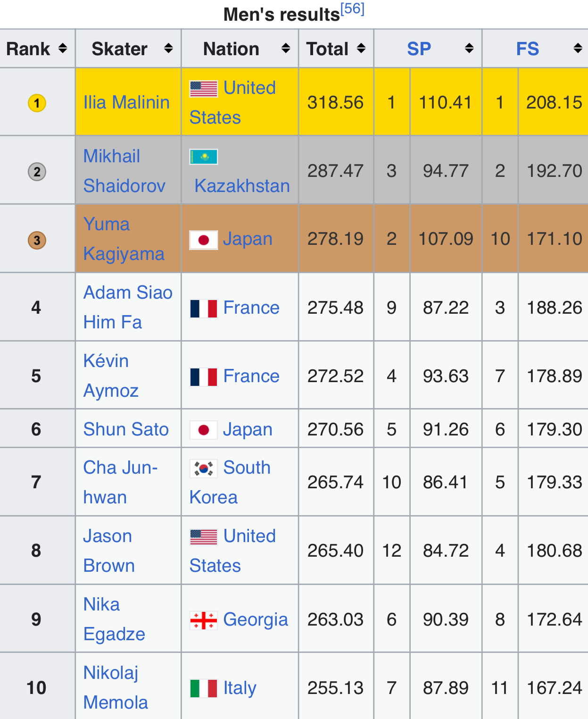This screenshot has width=588, height=719.
Task: Open the SP header link
Action: point(419,49)
